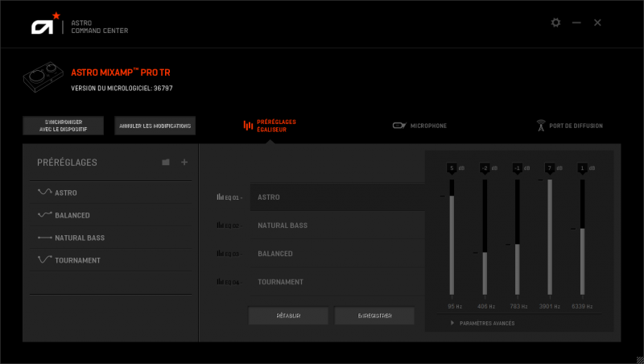Click the 3901 Hz equalizer slider
This screenshot has width=644, height=364.
click(x=550, y=237)
